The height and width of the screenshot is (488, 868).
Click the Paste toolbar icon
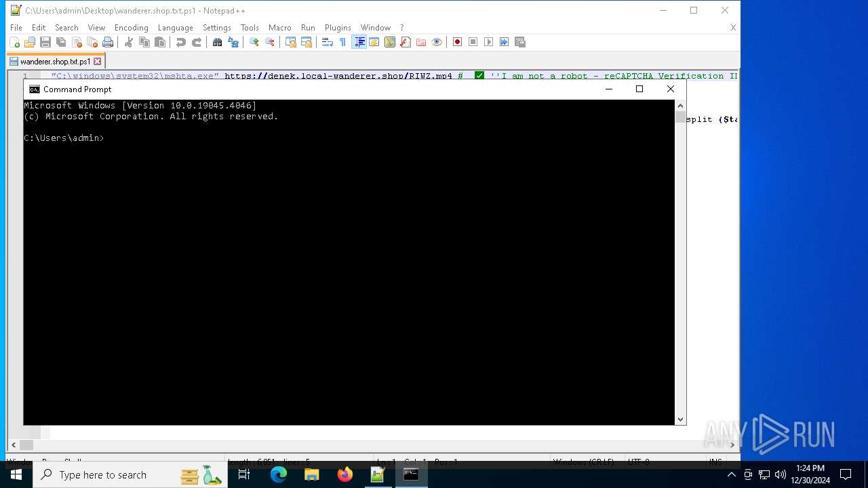[x=160, y=42]
